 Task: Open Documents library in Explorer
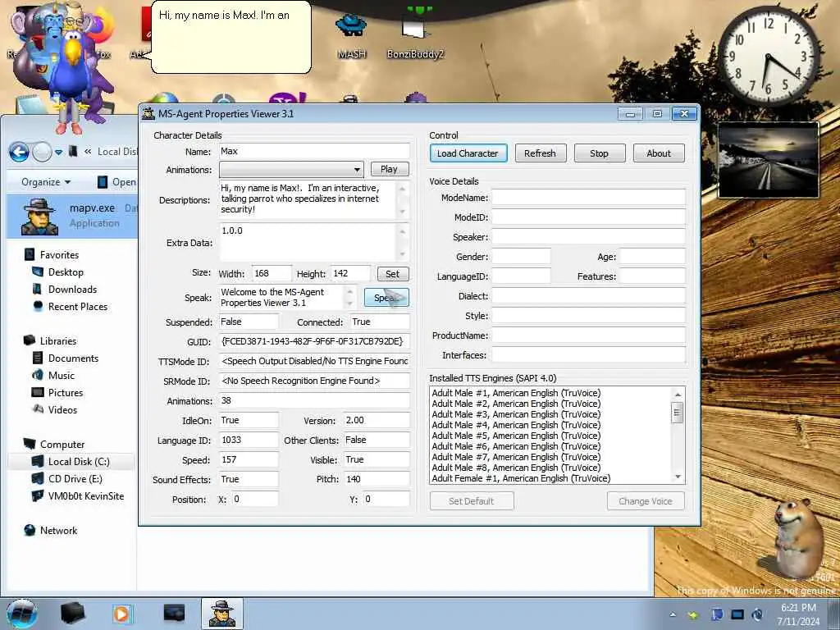73,358
